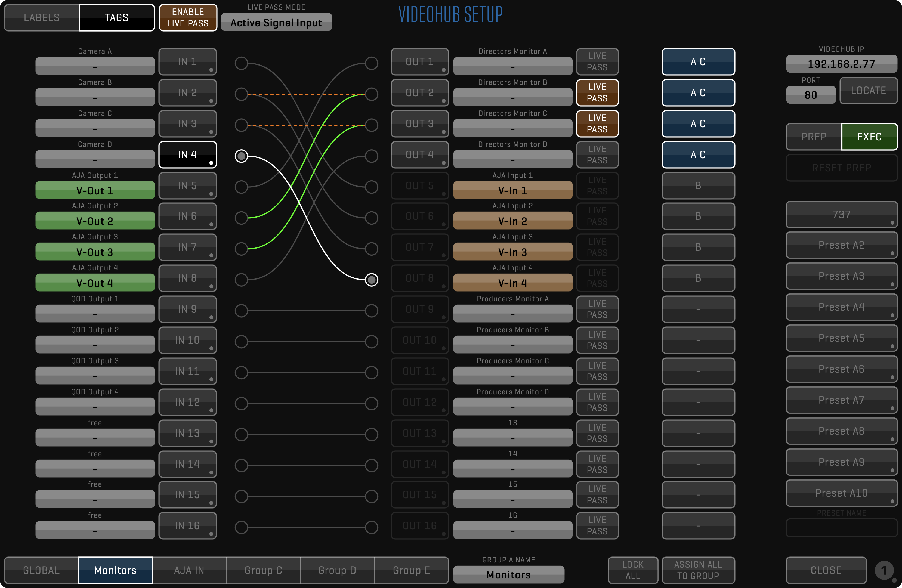Image resolution: width=902 pixels, height=588 pixels.
Task: Select the LABELS tab
Action: pyautogui.click(x=42, y=17)
